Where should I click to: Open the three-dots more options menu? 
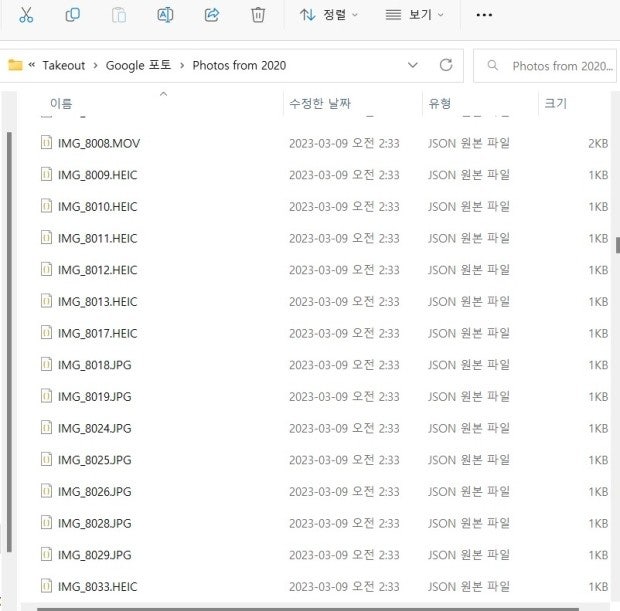click(484, 15)
